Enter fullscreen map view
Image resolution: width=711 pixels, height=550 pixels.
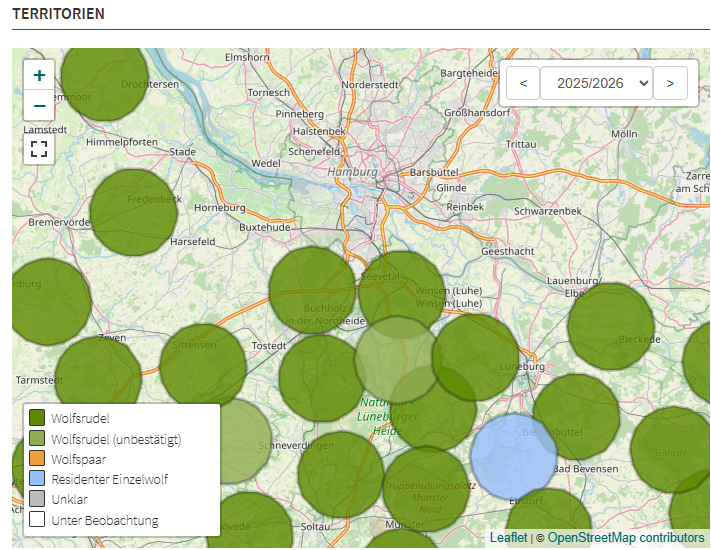[39, 149]
